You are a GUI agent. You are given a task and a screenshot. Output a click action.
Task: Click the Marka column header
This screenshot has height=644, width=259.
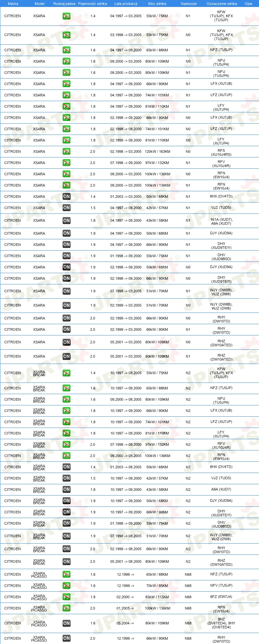point(13,4)
